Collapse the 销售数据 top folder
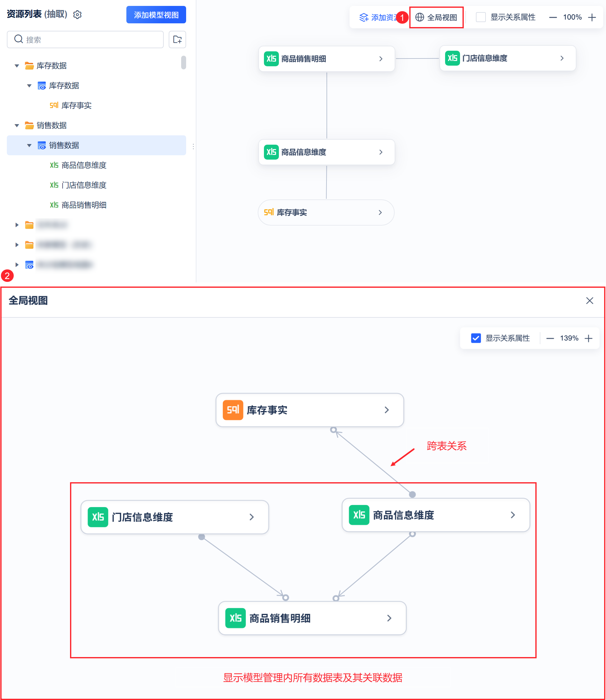This screenshot has height=700, width=606. click(x=17, y=125)
